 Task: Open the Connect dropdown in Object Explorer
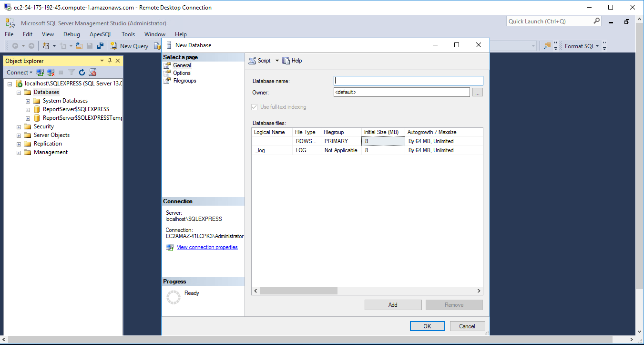19,72
